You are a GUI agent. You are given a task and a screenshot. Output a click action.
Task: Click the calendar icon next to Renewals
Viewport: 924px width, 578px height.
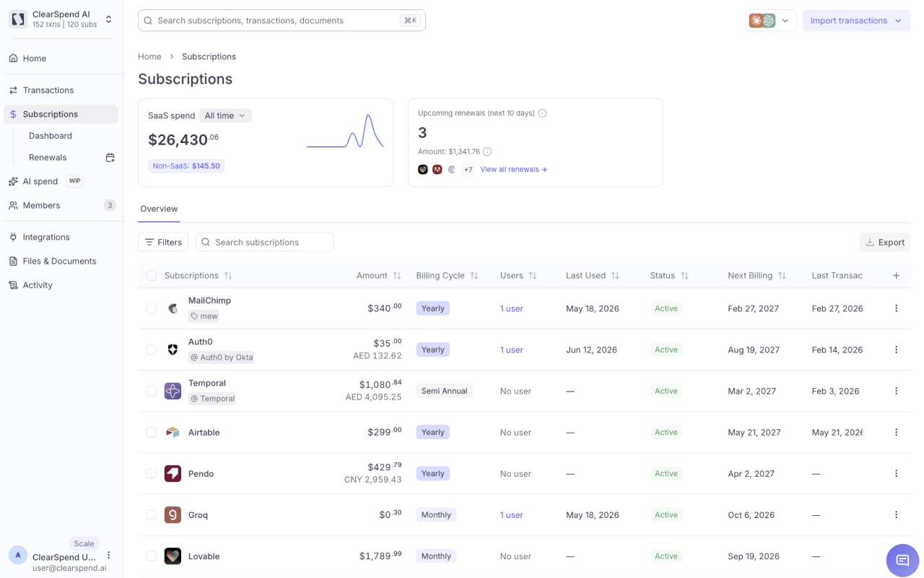click(x=110, y=158)
